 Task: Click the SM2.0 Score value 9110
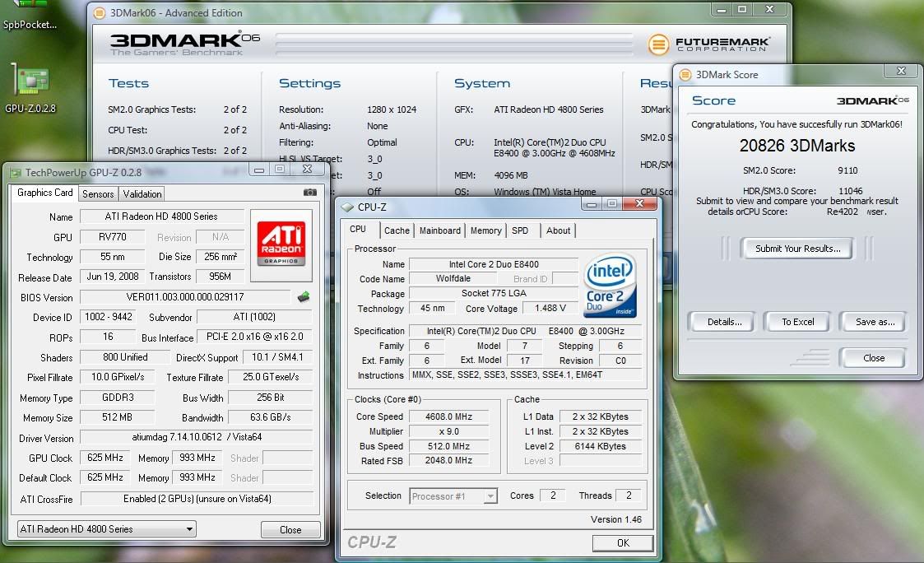tap(847, 170)
